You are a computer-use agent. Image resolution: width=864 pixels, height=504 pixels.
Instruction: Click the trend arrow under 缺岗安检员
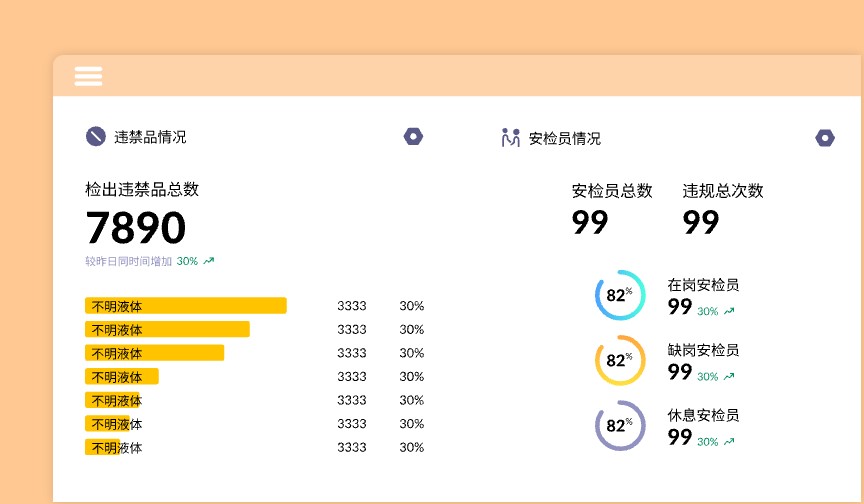729,377
